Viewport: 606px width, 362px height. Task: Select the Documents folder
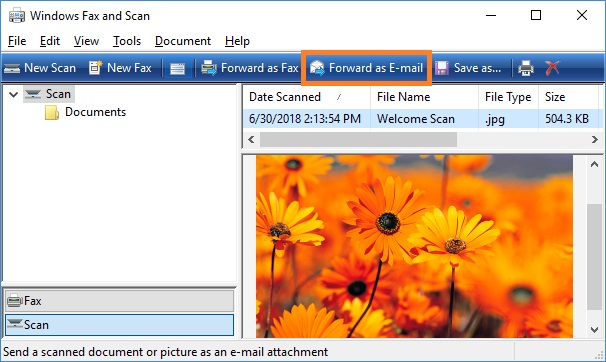point(85,112)
